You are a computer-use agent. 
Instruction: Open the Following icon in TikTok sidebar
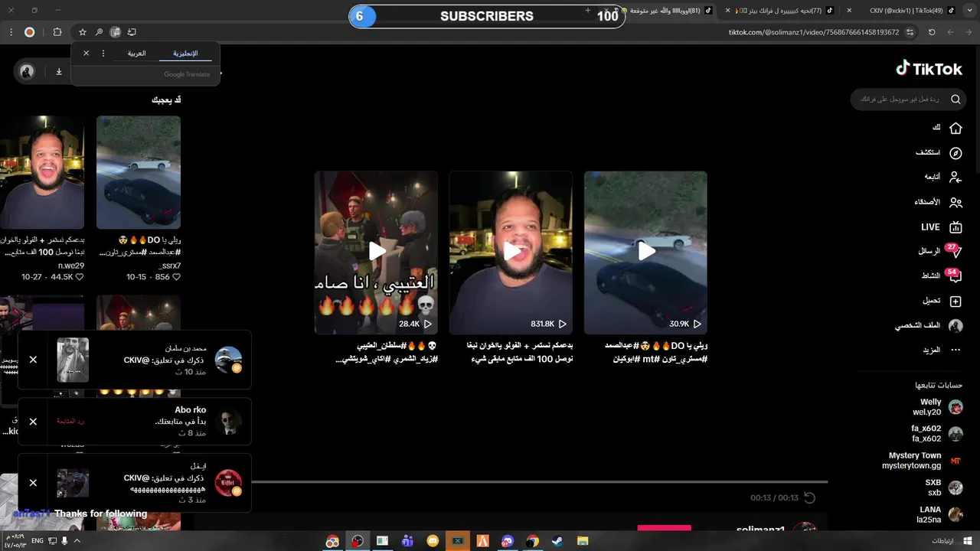(x=955, y=177)
